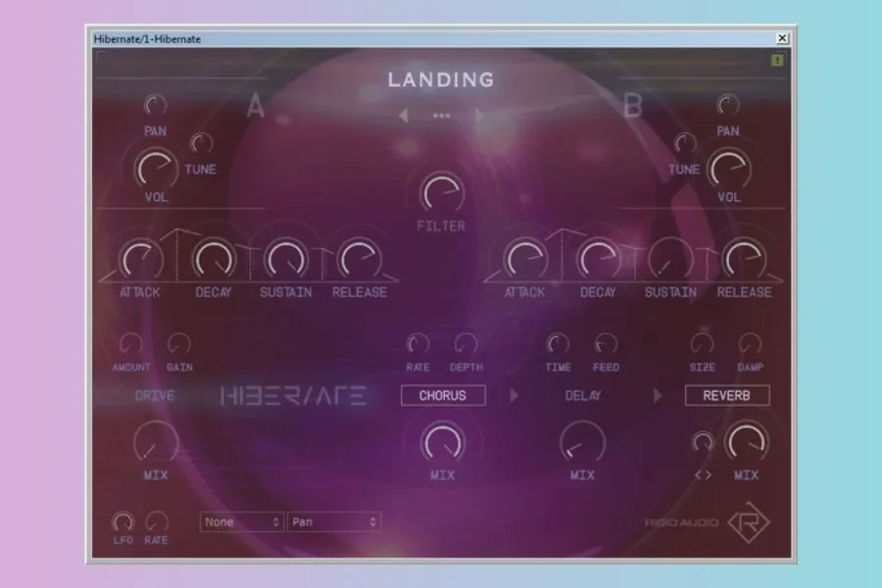This screenshot has height=588, width=882.
Task: Enable the DELAY effect
Action: coord(583,396)
